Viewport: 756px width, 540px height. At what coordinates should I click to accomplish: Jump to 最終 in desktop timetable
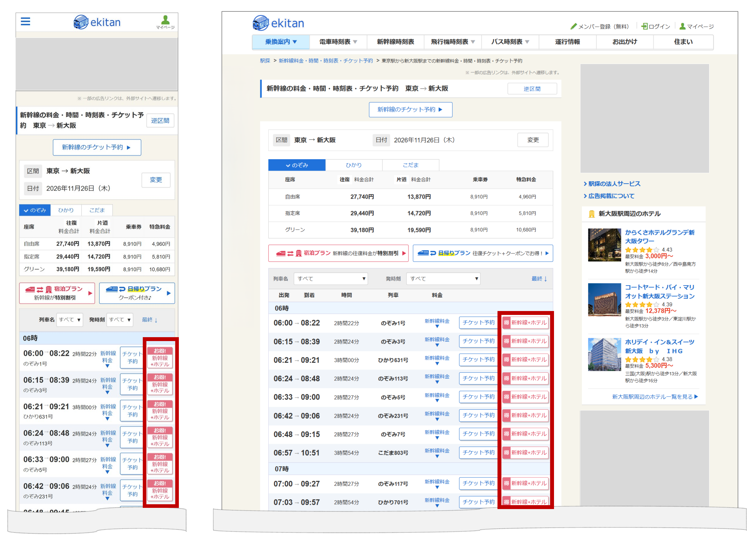(540, 279)
